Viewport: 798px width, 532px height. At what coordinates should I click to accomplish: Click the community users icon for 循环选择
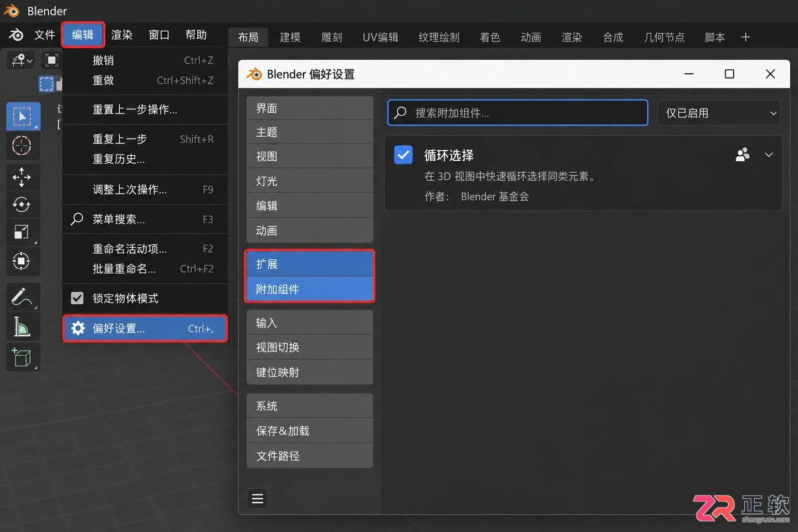[x=743, y=155]
